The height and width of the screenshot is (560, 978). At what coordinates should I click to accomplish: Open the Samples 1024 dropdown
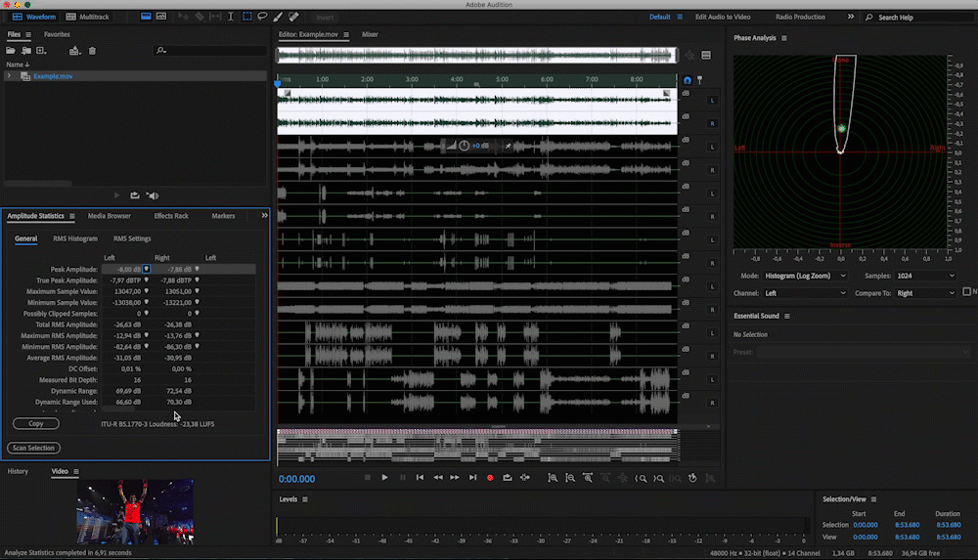coord(923,276)
